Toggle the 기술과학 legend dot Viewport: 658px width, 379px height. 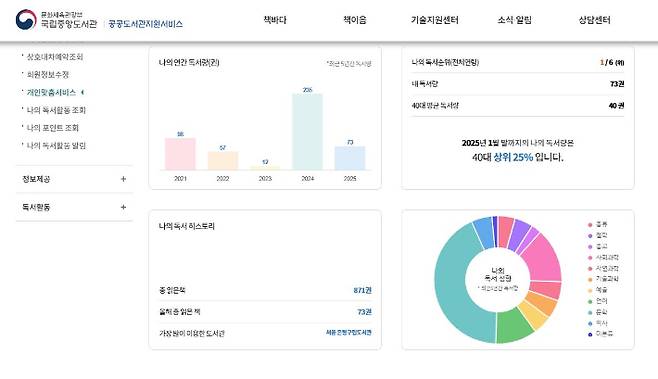coord(590,280)
